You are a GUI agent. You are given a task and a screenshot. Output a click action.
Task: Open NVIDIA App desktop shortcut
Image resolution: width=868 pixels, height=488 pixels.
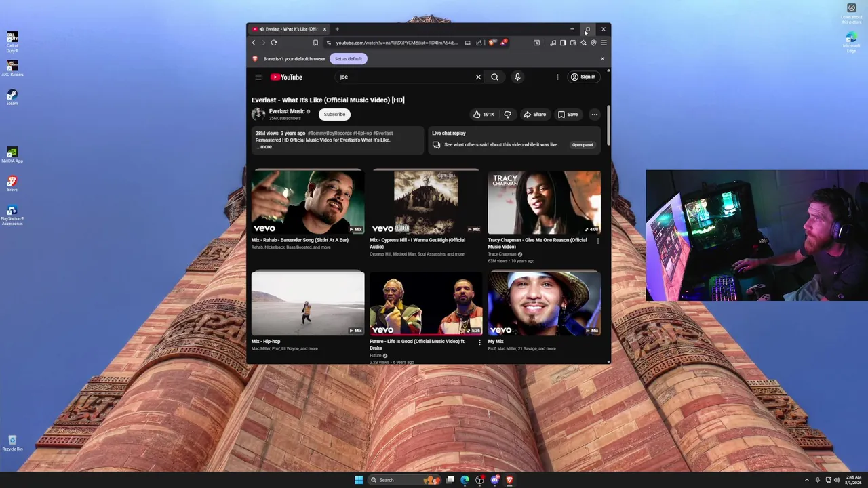tap(12, 155)
